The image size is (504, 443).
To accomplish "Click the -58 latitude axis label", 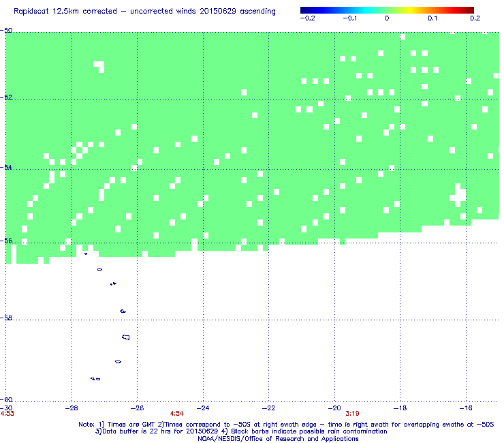I will (x=6, y=318).
